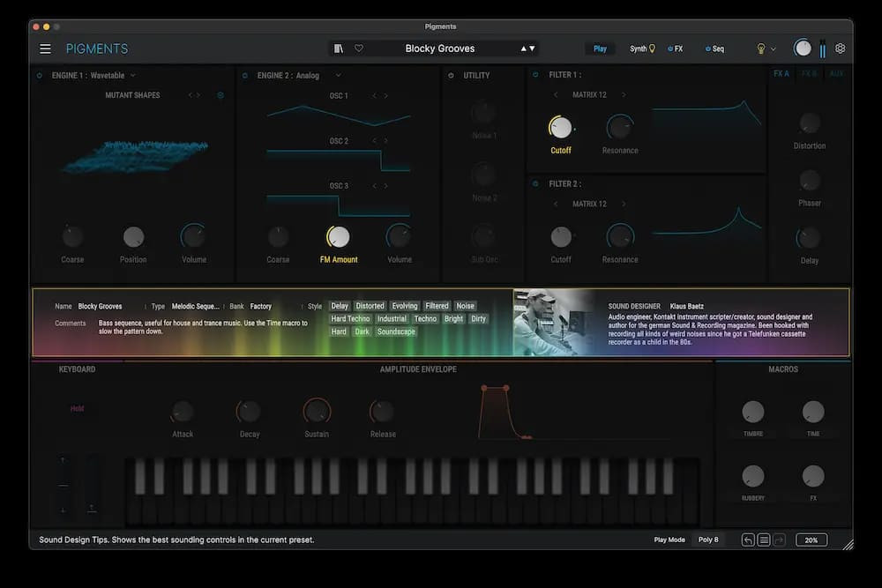Open the Poly 8 play mode dropdown
Image resolution: width=882 pixels, height=588 pixels.
708,540
